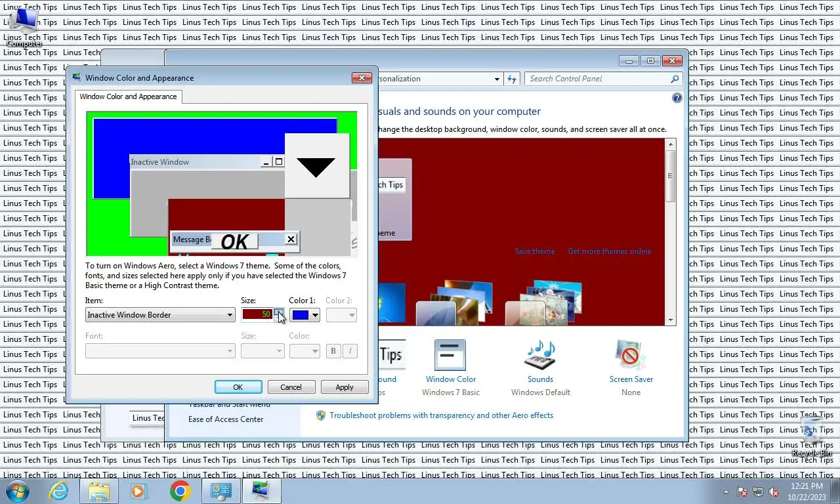Open Sounds settings icon
This screenshot has width=840, height=504.
[x=540, y=355]
